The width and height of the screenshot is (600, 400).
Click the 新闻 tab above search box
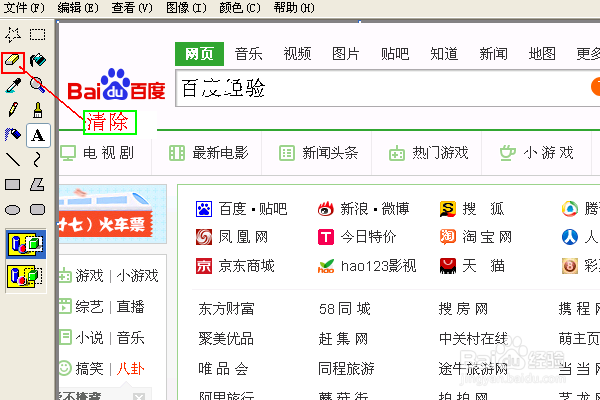point(494,54)
